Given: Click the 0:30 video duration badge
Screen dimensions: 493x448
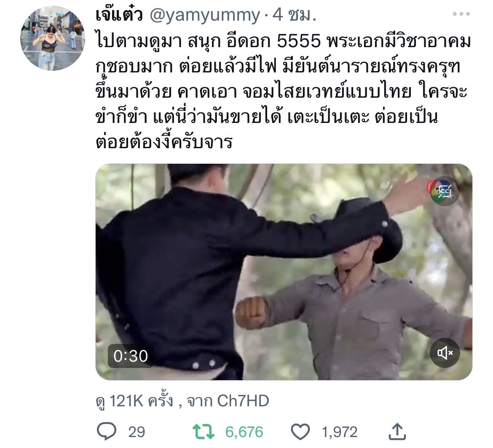Looking at the screenshot, I should (131, 356).
